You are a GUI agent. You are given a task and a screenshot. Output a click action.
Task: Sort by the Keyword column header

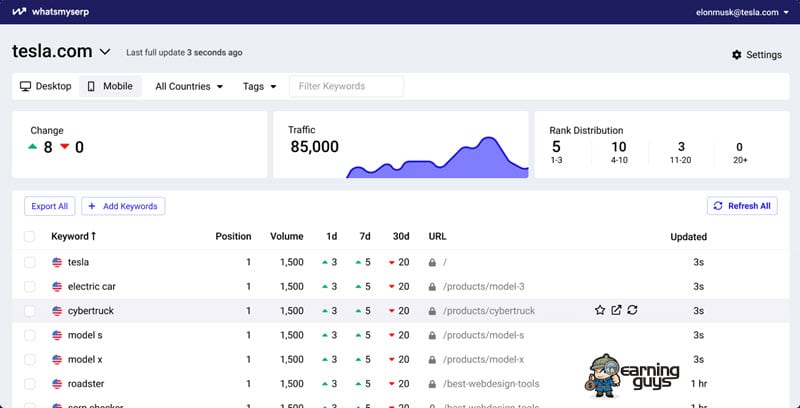coord(74,236)
